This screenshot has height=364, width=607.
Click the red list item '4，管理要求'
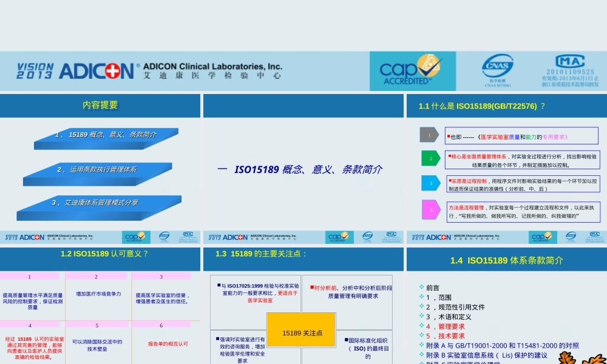click(x=445, y=326)
